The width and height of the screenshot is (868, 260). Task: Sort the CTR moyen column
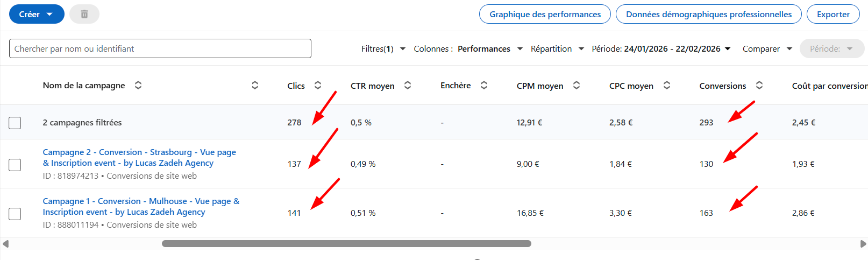[408, 85]
